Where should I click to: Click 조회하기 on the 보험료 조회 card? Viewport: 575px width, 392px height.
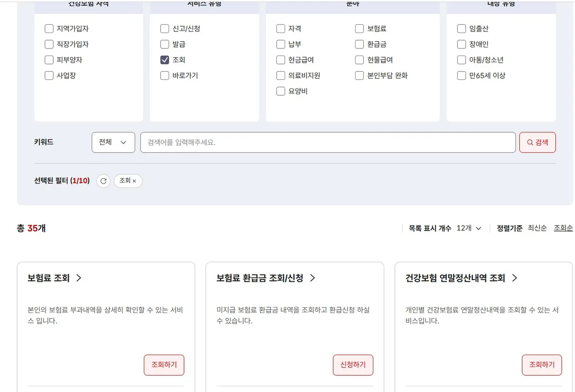pyautogui.click(x=164, y=365)
